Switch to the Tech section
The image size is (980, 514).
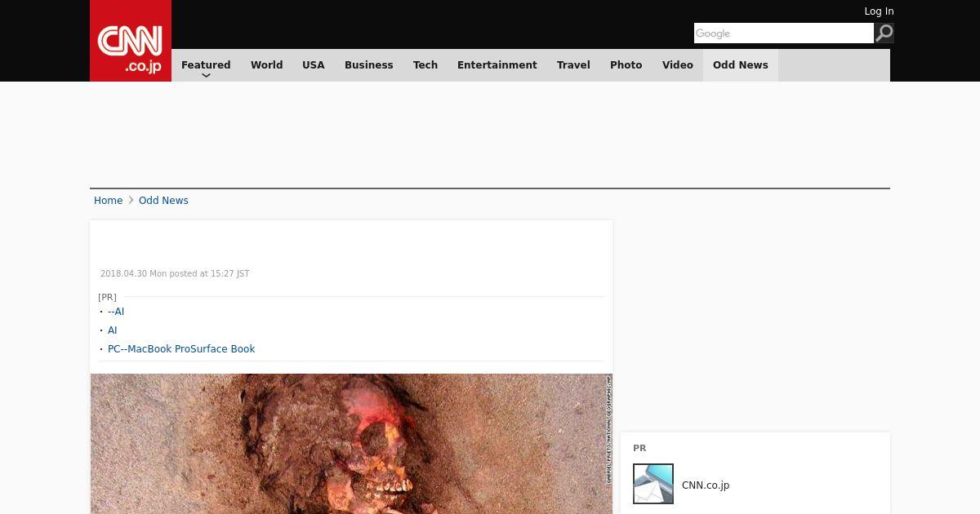pos(425,65)
